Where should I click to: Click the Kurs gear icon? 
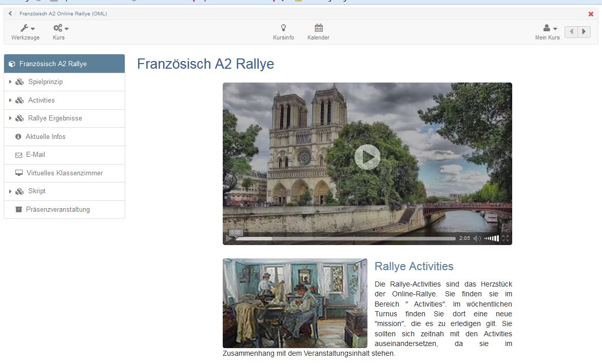pyautogui.click(x=56, y=28)
